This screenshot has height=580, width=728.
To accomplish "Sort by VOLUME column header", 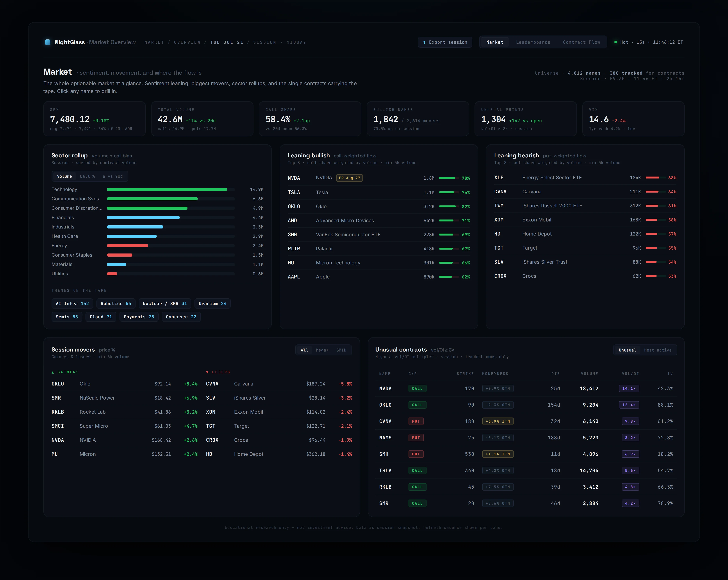I will pos(589,374).
